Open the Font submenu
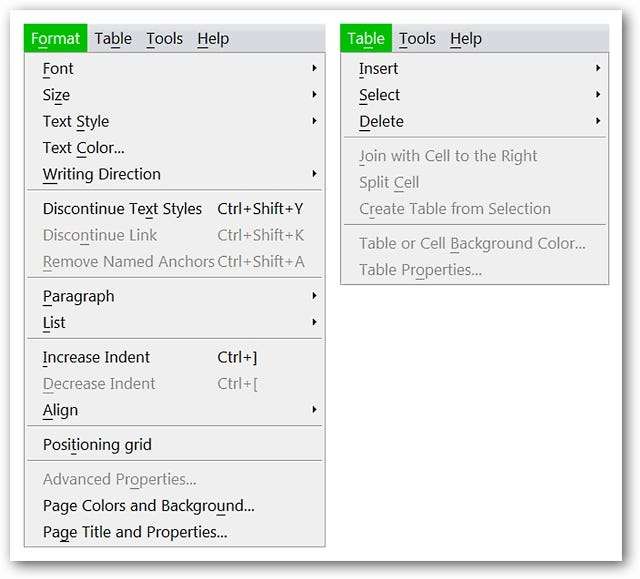The width and height of the screenshot is (640, 579). tap(58, 69)
